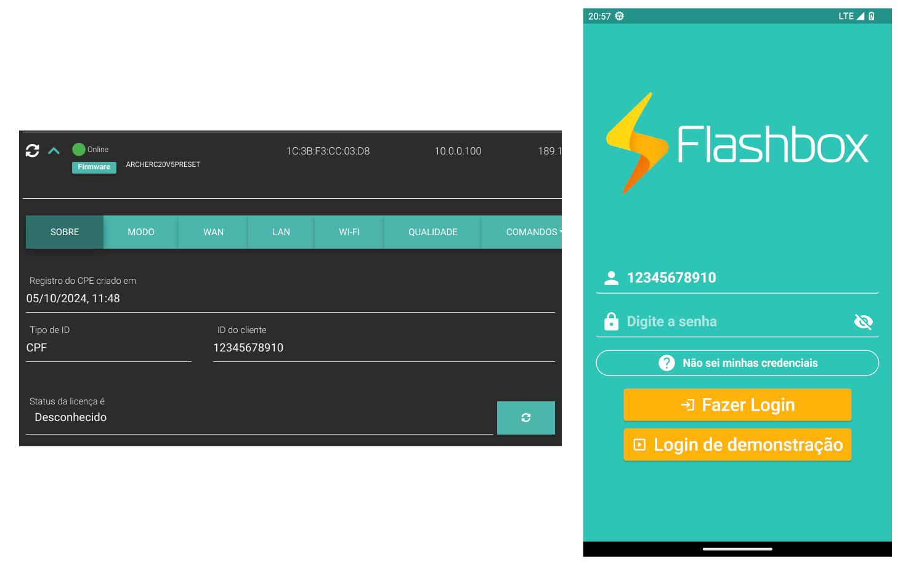Click the sync arrows icon beside Online status
924x562 pixels.
coord(33,150)
